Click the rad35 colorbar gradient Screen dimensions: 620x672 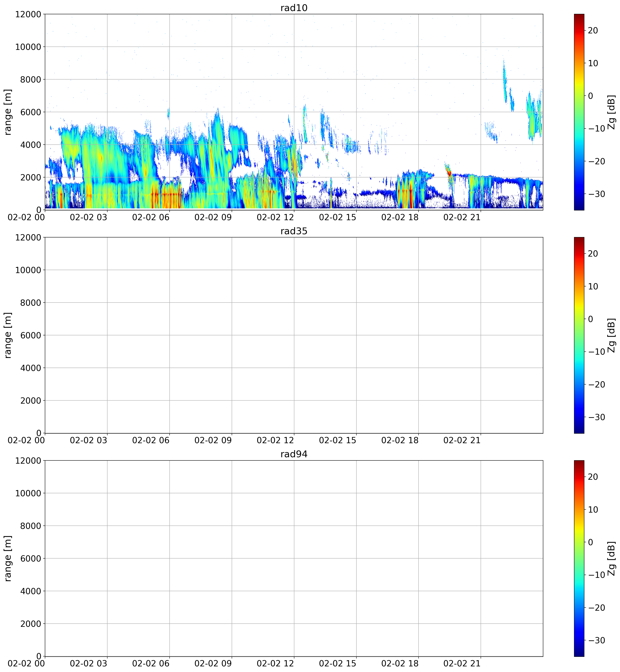(579, 335)
